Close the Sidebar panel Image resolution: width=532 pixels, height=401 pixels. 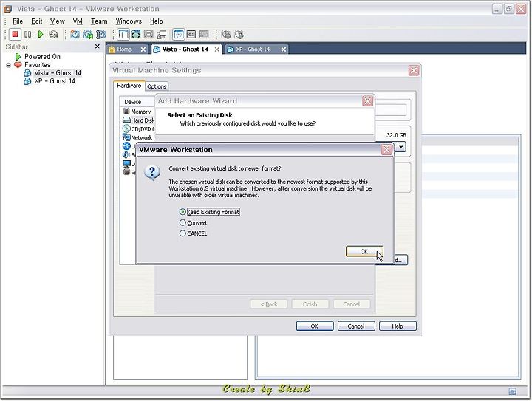coord(98,47)
